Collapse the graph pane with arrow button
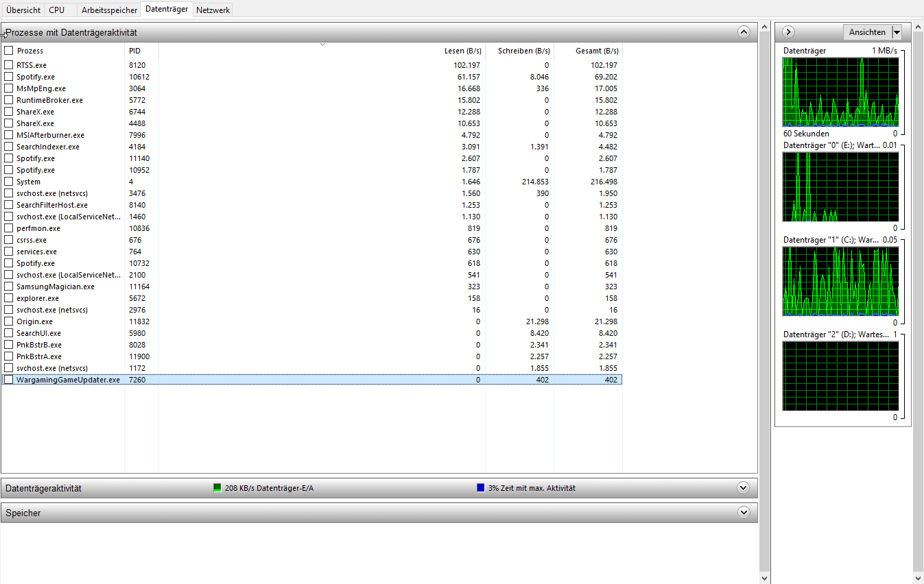Image resolution: width=924 pixels, height=584 pixels. pos(788,32)
